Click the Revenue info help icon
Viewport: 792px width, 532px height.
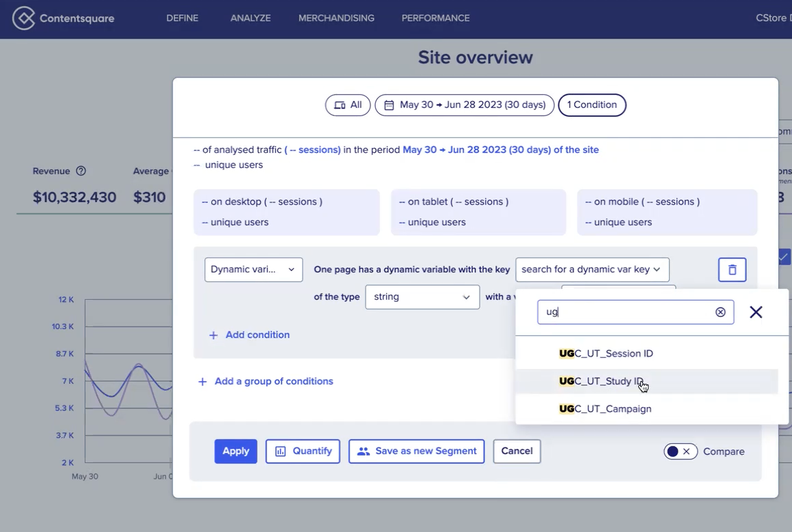click(x=81, y=171)
